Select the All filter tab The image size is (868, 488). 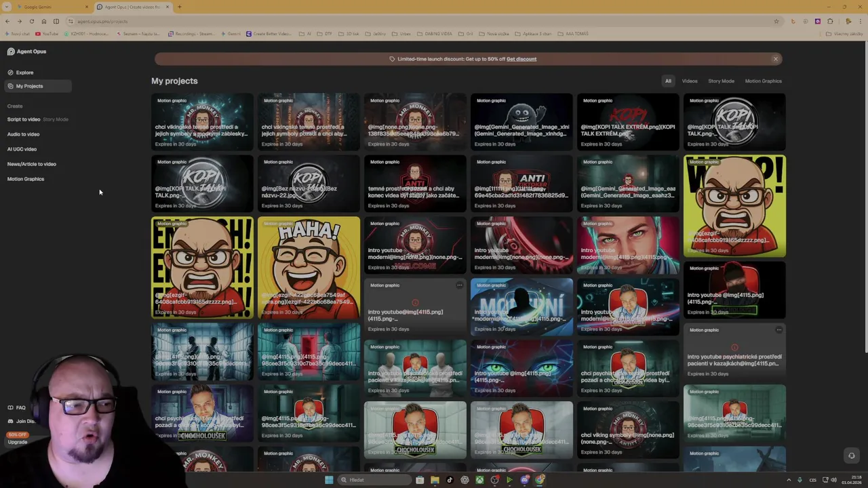[x=668, y=81]
